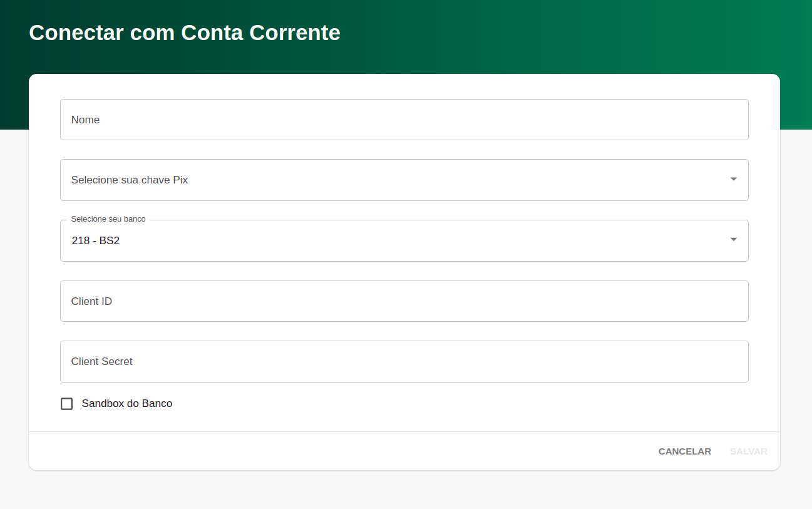
Task: Enable the Sandbox do Banco checkbox
Action: coord(67,404)
